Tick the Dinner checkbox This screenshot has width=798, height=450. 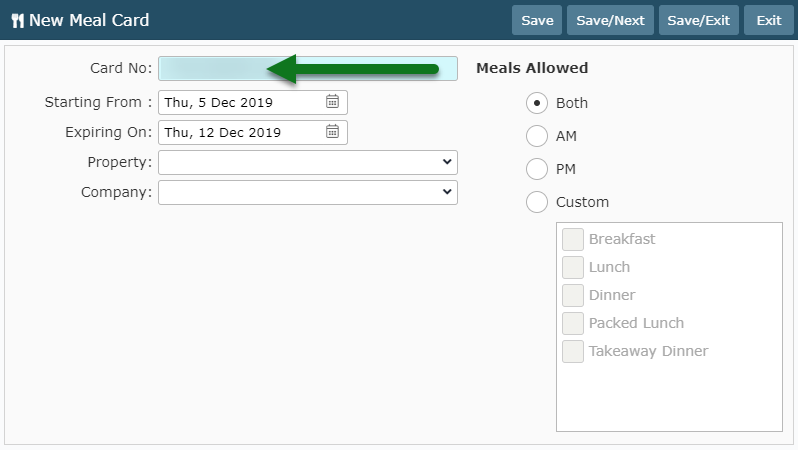point(573,295)
